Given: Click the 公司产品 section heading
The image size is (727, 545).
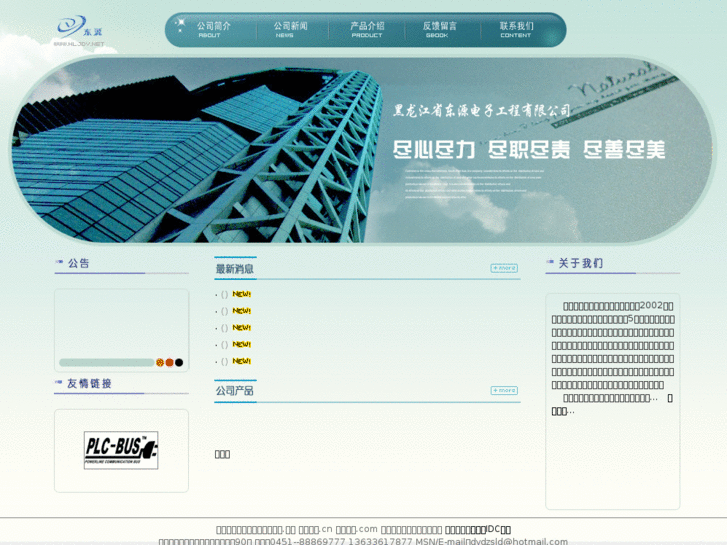Looking at the screenshot, I should pos(235,391).
